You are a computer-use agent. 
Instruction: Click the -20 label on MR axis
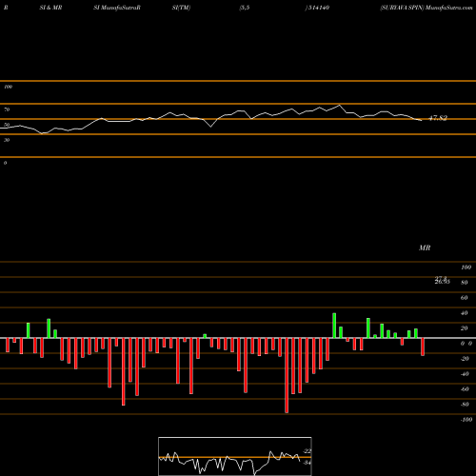tap(465, 359)
